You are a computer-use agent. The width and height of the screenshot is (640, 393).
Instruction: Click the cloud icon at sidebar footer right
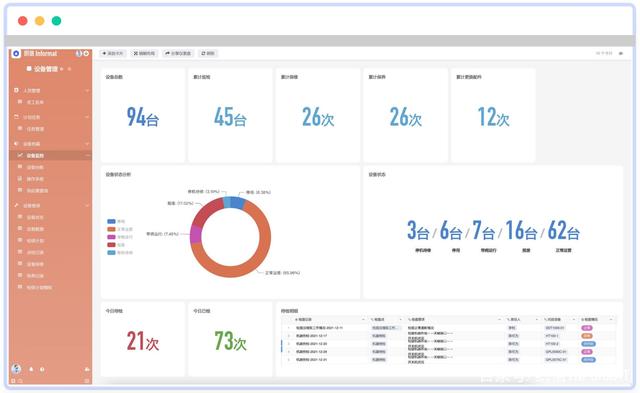click(87, 369)
